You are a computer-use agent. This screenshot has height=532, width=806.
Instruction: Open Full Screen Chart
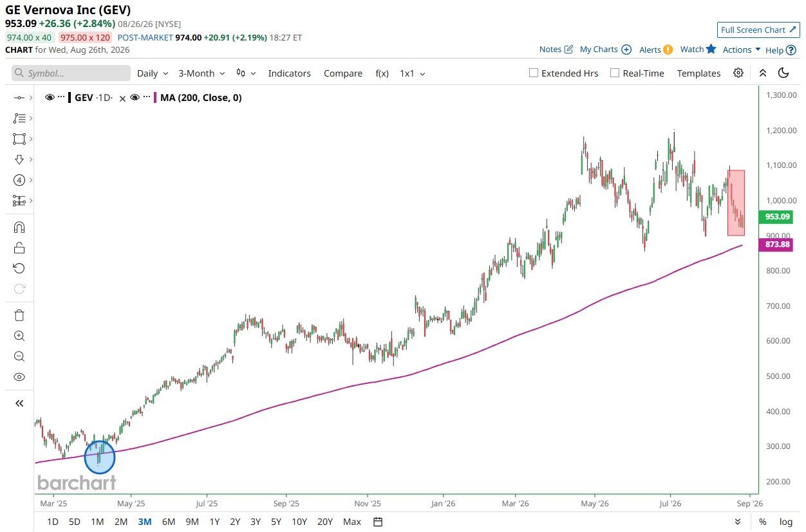(758, 30)
